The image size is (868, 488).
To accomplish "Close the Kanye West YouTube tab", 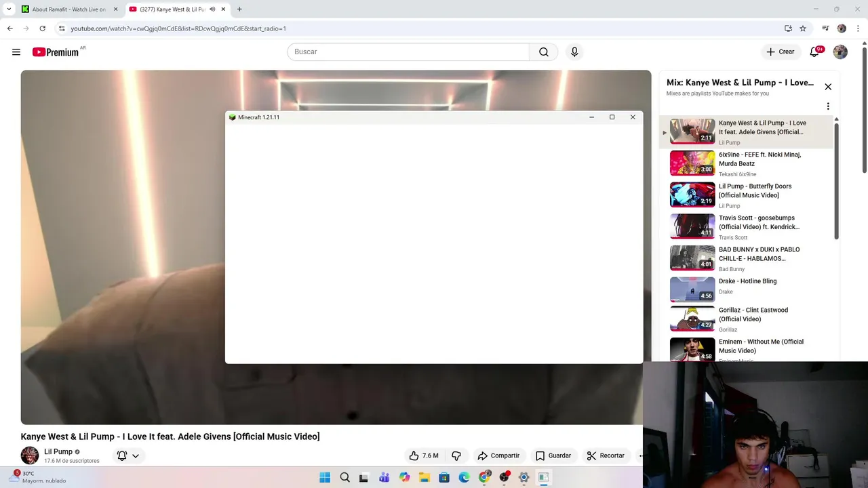I will pyautogui.click(x=223, y=9).
